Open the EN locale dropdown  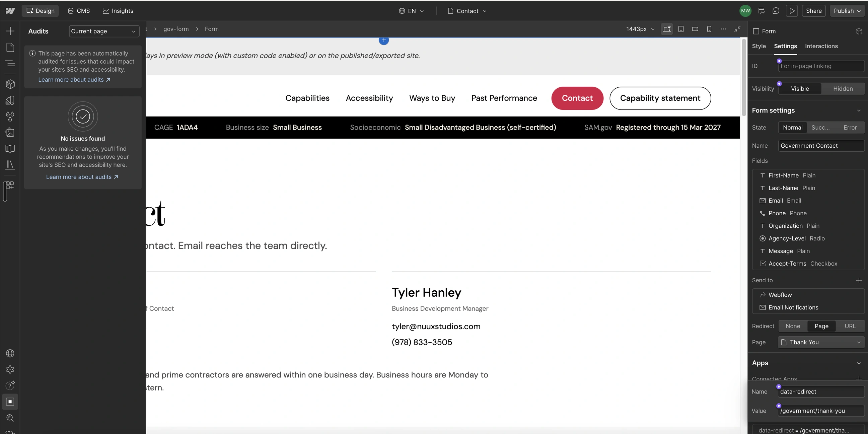pyautogui.click(x=412, y=11)
